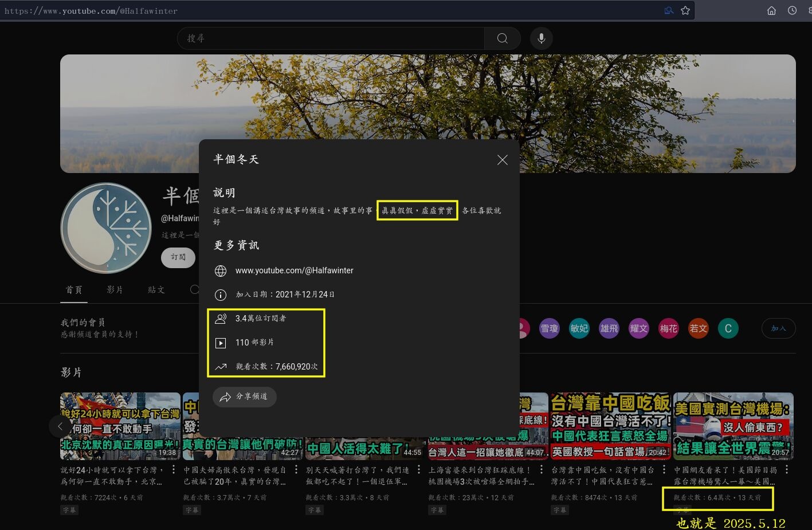Open video title 中國網友看呆了
Screen dimensions: 812x530
(725, 476)
